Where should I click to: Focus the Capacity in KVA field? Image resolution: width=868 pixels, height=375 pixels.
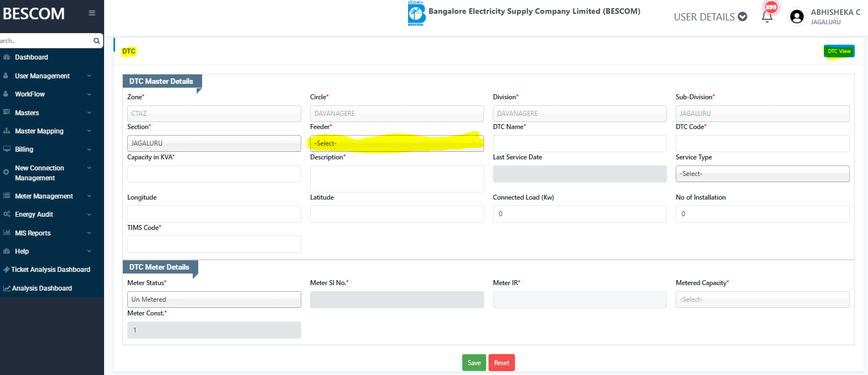tap(214, 174)
